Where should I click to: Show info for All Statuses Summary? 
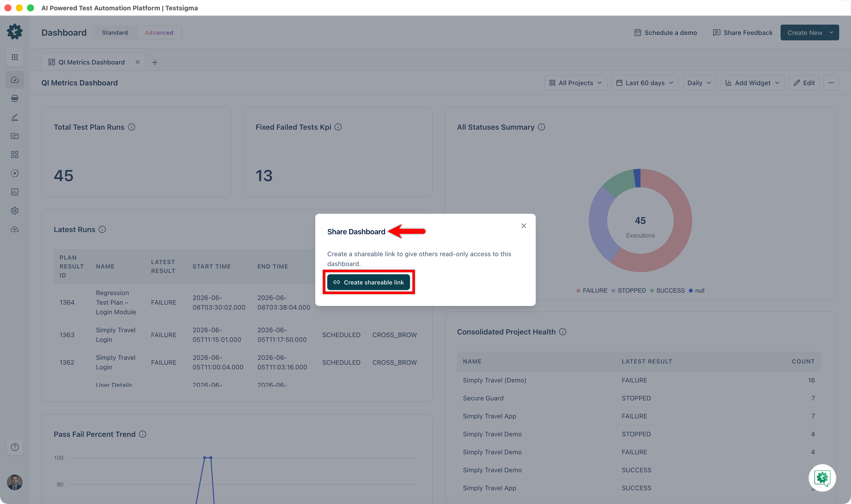541,127
